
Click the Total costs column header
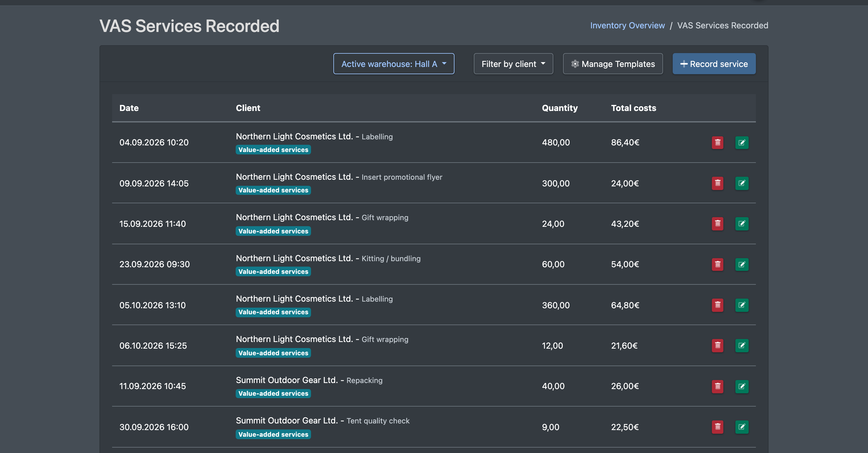click(x=634, y=108)
